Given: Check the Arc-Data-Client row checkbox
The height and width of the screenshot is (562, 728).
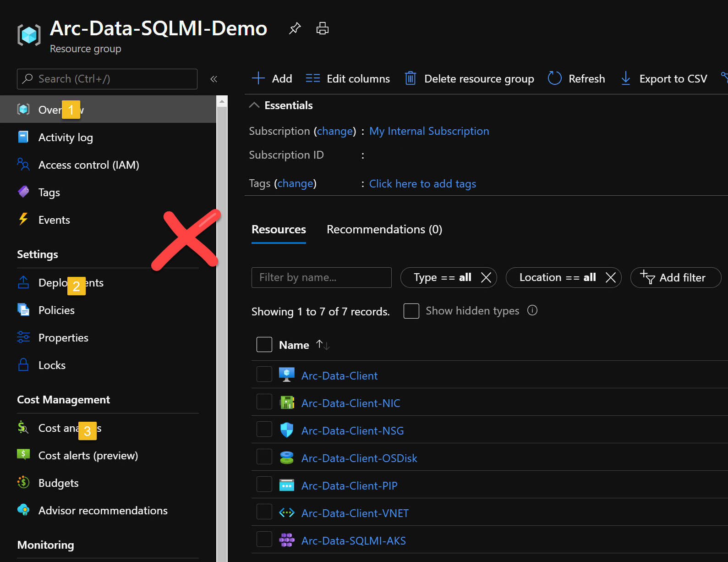Looking at the screenshot, I should tap(264, 374).
